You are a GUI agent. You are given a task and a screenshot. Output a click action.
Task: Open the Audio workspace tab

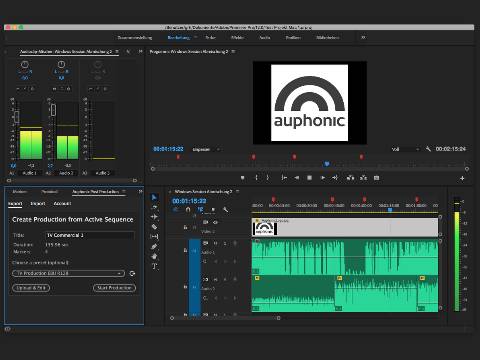coord(265,37)
